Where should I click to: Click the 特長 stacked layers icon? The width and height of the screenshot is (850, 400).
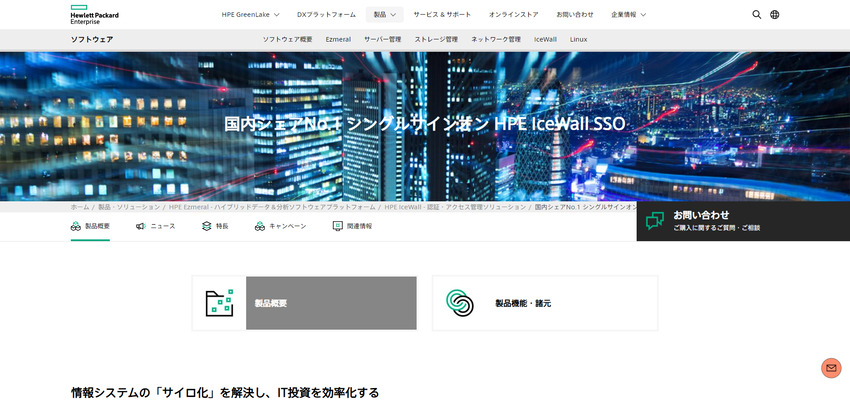point(206,226)
